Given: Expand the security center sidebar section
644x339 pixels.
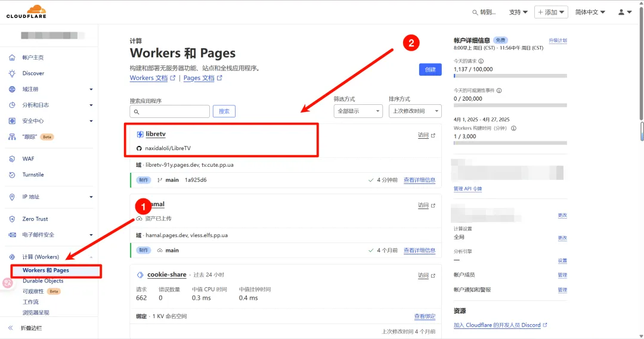Looking at the screenshot, I should pyautogui.click(x=91, y=121).
